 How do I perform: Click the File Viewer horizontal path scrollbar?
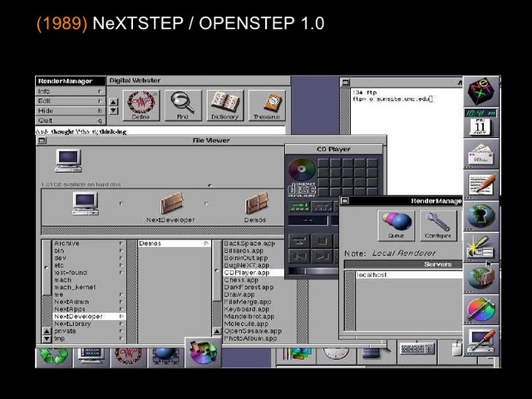163,231
